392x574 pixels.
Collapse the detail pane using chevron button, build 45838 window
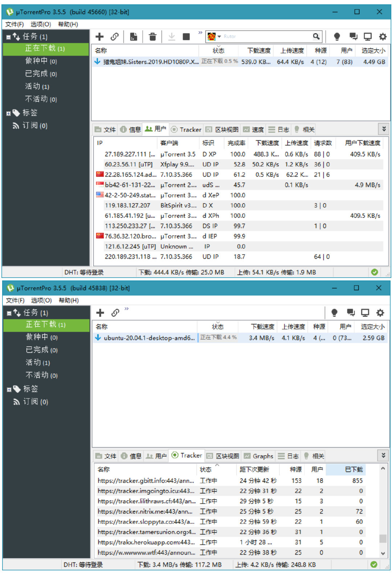click(x=383, y=456)
